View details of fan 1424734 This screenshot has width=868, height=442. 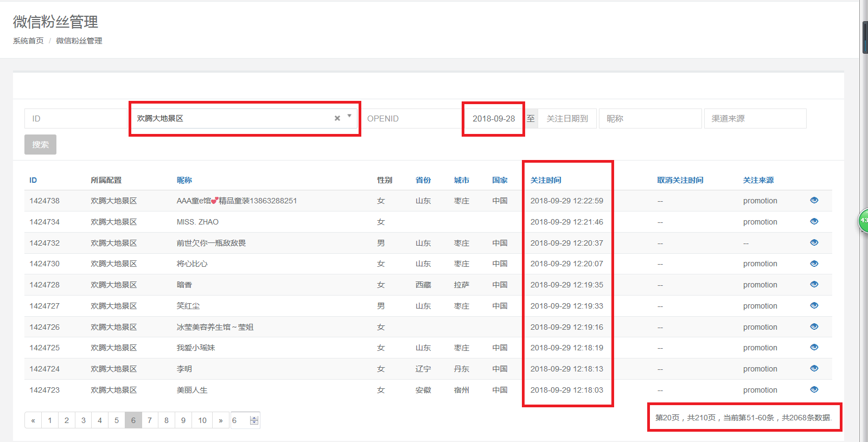pos(814,221)
